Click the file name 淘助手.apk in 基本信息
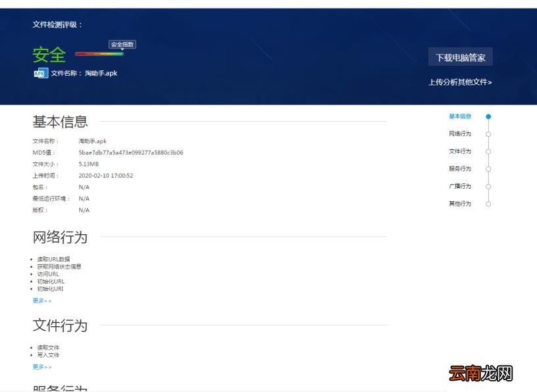Screen dimensions: 537x392 [x=93, y=141]
